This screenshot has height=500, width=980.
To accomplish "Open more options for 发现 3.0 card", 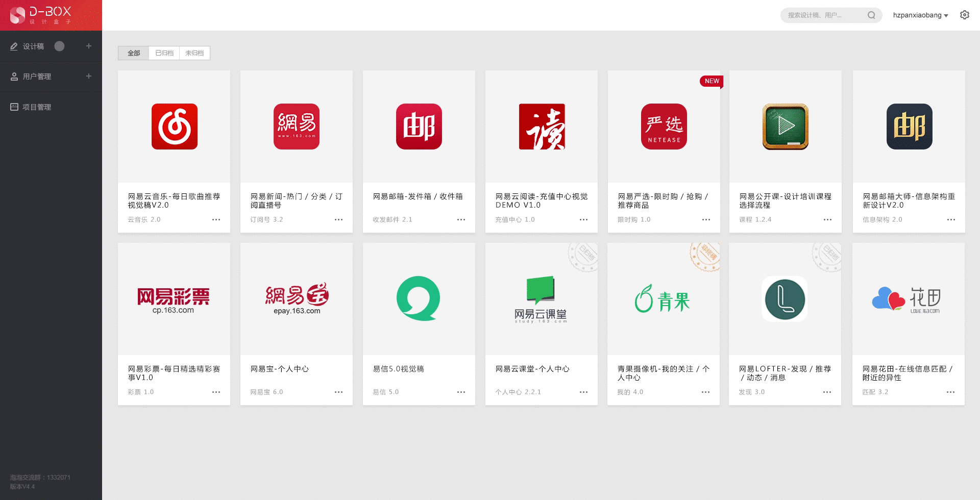I will (x=827, y=392).
